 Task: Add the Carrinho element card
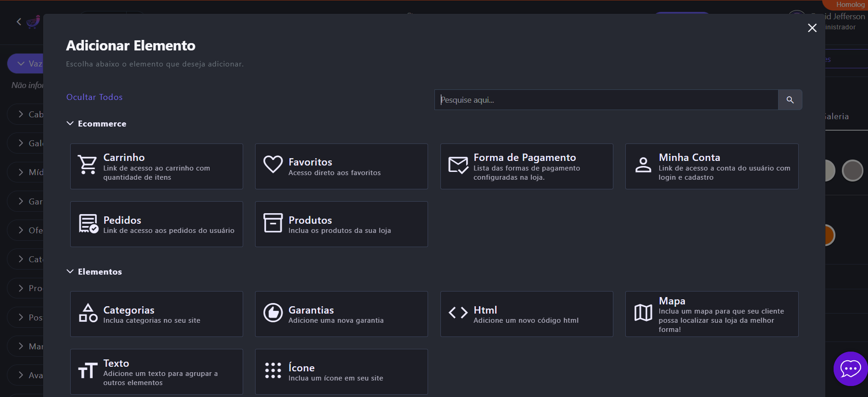[156, 166]
